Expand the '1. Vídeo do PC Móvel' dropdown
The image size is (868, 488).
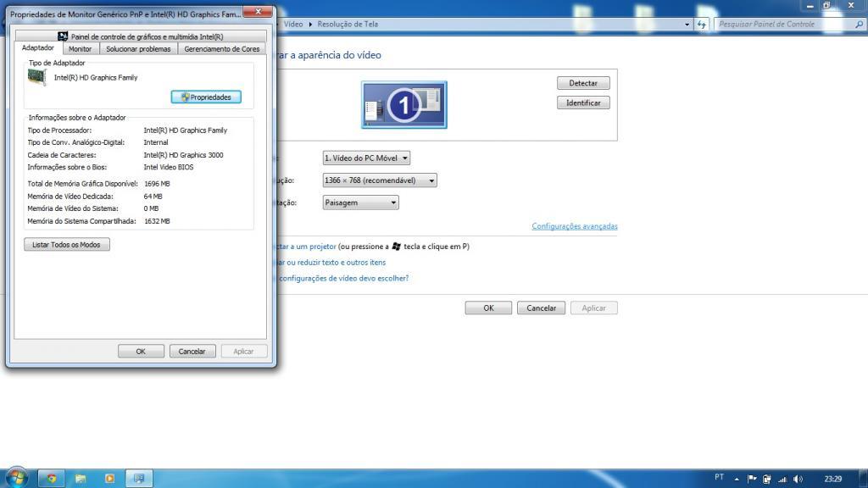click(x=366, y=158)
